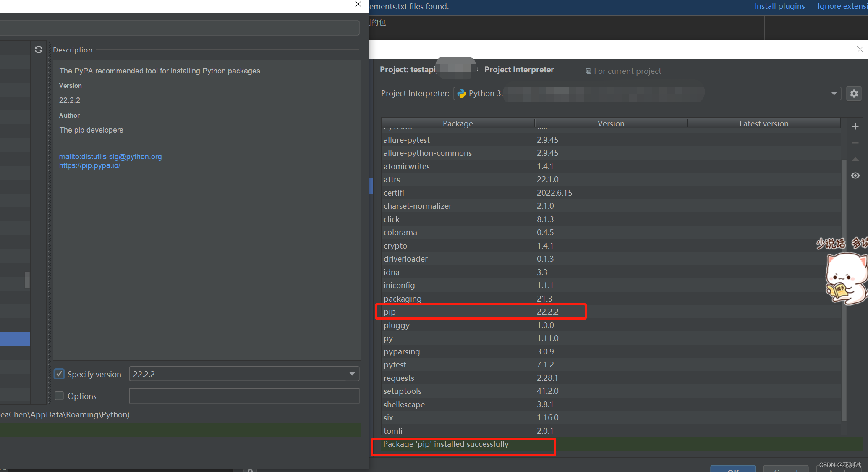The image size is (868, 472).
Task: Select the iniconfig package row
Action: pyautogui.click(x=611, y=285)
